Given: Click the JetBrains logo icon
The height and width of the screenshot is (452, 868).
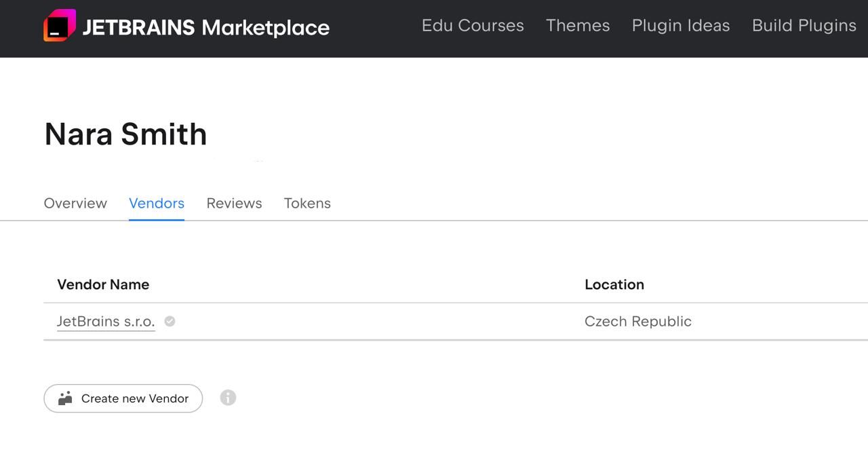Looking at the screenshot, I should pos(60,26).
